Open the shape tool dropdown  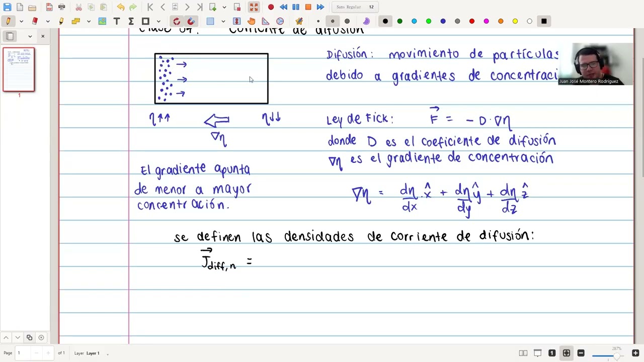[158, 21]
